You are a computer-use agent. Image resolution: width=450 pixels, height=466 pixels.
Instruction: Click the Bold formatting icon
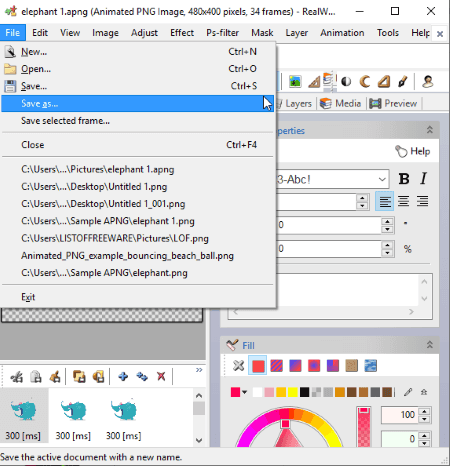coord(404,179)
